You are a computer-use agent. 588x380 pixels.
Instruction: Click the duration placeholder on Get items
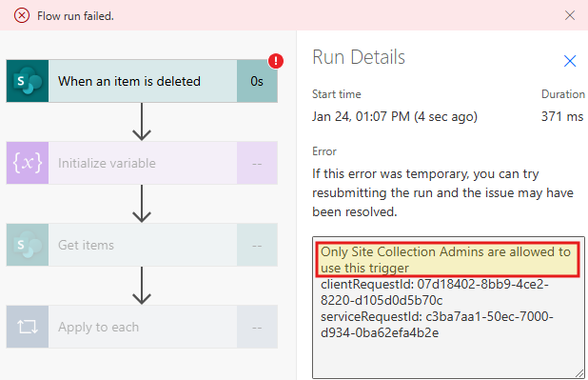click(257, 245)
